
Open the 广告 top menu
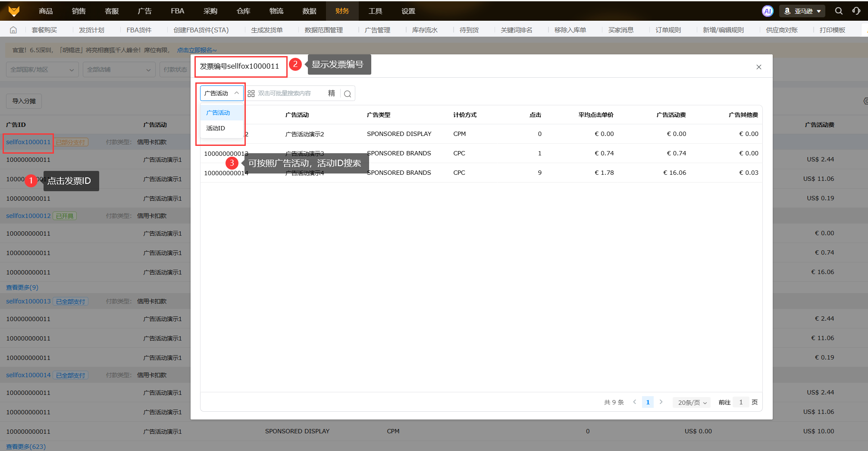point(144,11)
